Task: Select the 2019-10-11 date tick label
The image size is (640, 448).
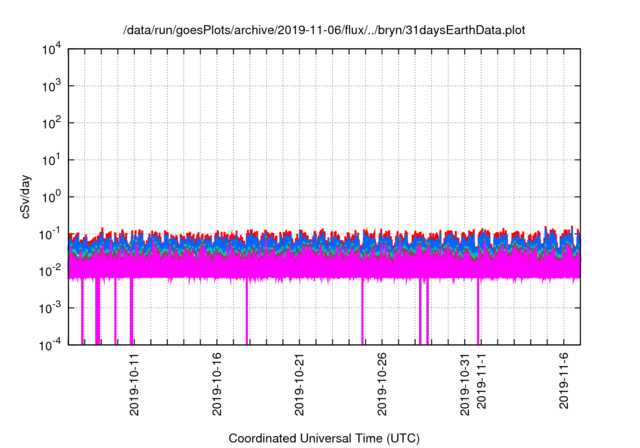Action: [x=134, y=384]
